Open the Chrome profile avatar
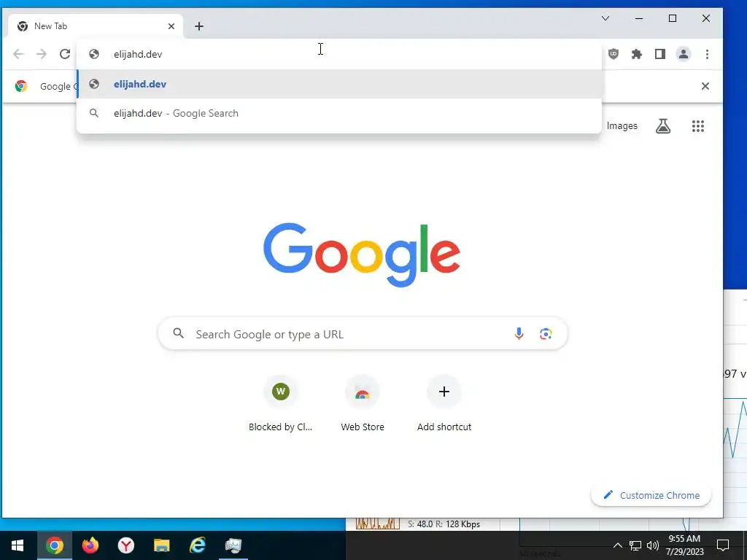Screen dimensions: 747x560 tap(683, 54)
